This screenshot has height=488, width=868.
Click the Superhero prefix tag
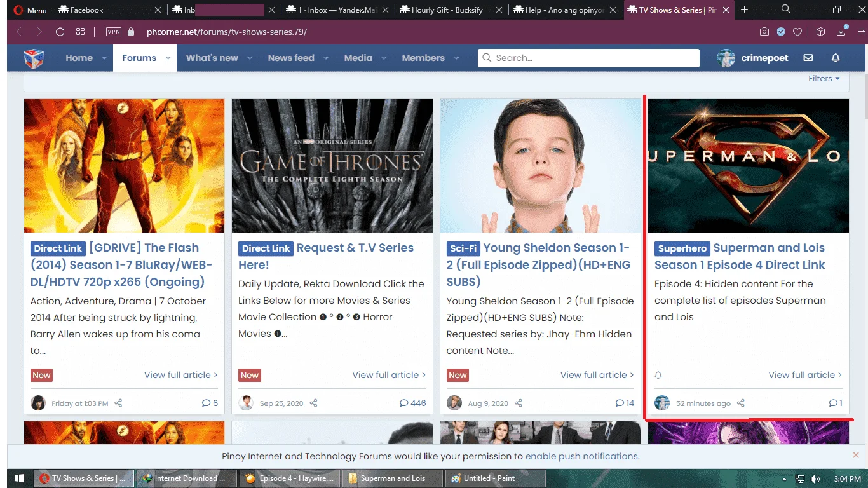click(682, 248)
